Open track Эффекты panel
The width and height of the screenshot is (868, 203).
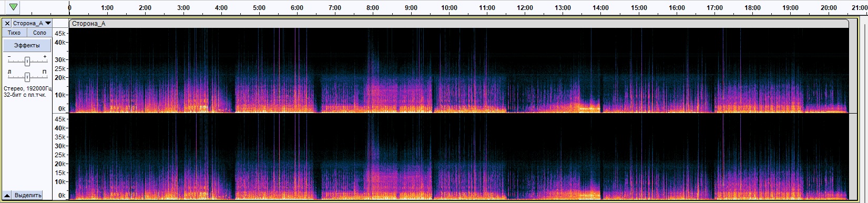pyautogui.click(x=27, y=45)
